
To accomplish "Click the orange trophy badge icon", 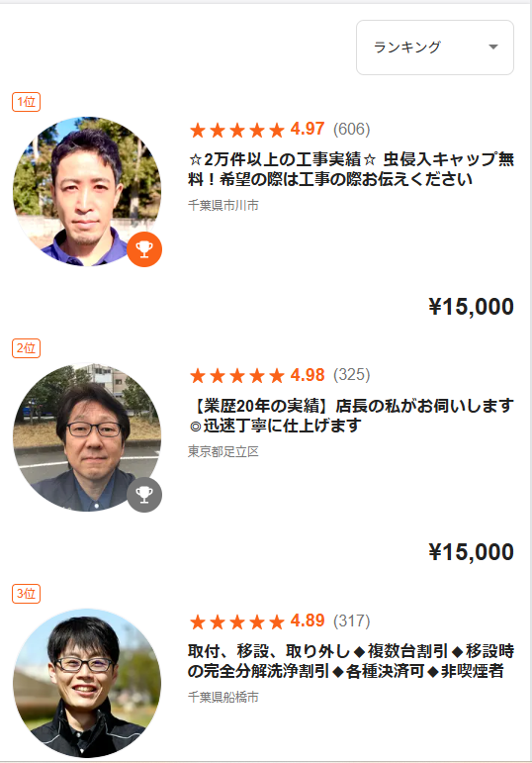I will pos(144,249).
